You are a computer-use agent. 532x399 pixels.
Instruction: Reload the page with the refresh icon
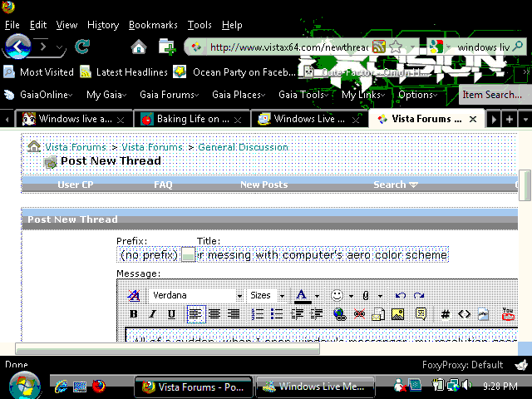[x=82, y=47]
